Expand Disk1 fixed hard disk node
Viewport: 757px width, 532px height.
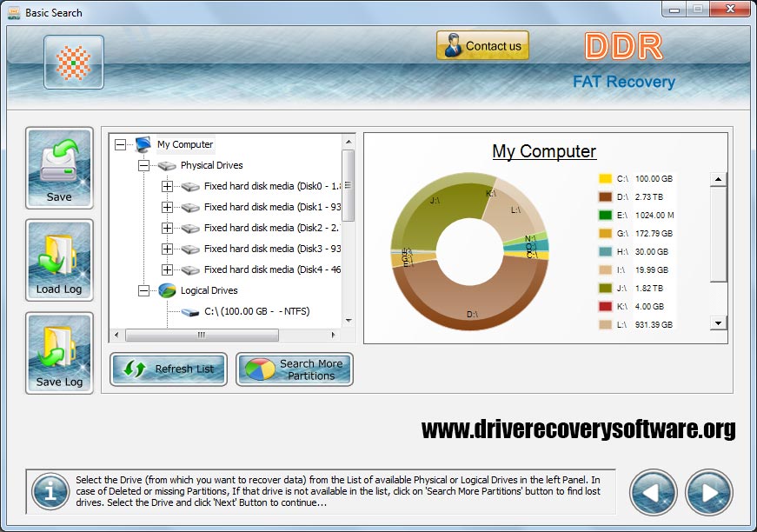point(167,207)
